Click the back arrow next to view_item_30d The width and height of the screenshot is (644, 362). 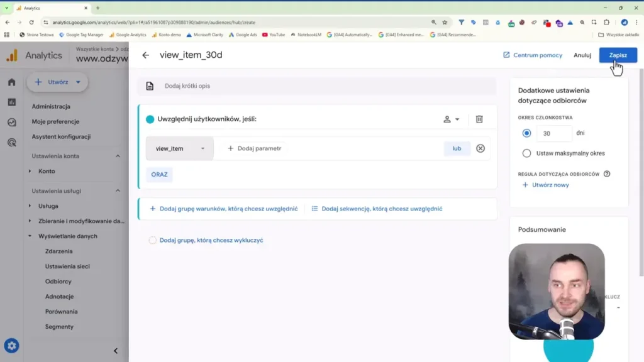tap(145, 55)
